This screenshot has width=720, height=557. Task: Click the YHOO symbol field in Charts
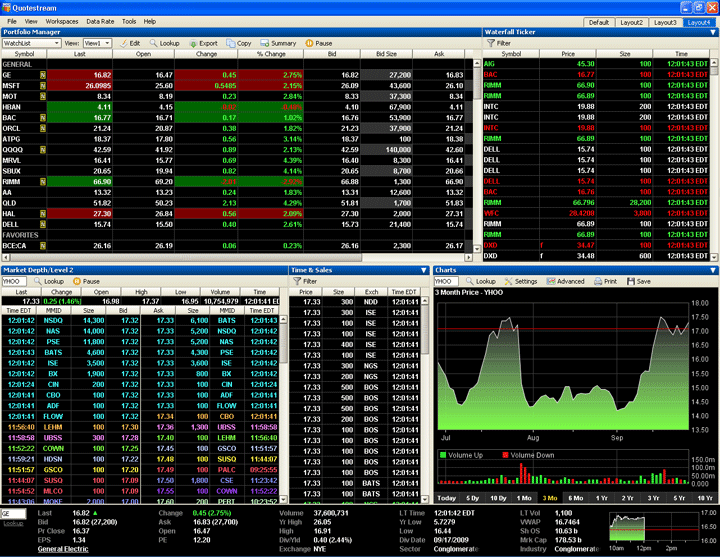click(445, 281)
